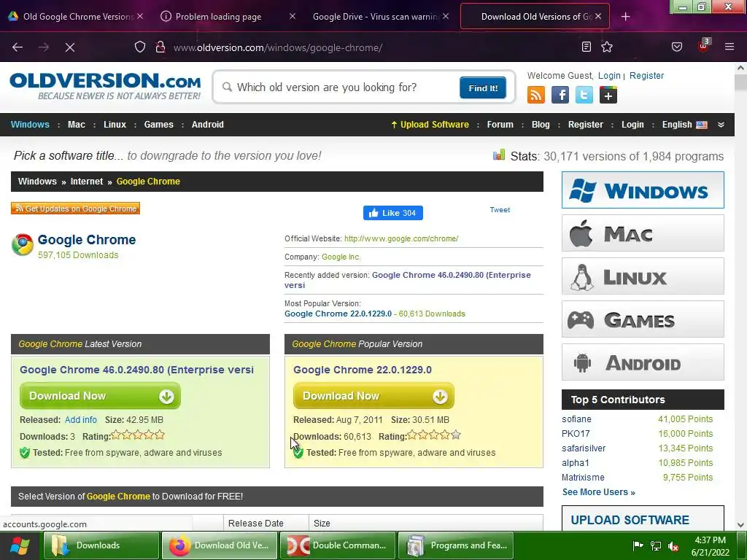Close the Problem loading page tab

pos(293,16)
